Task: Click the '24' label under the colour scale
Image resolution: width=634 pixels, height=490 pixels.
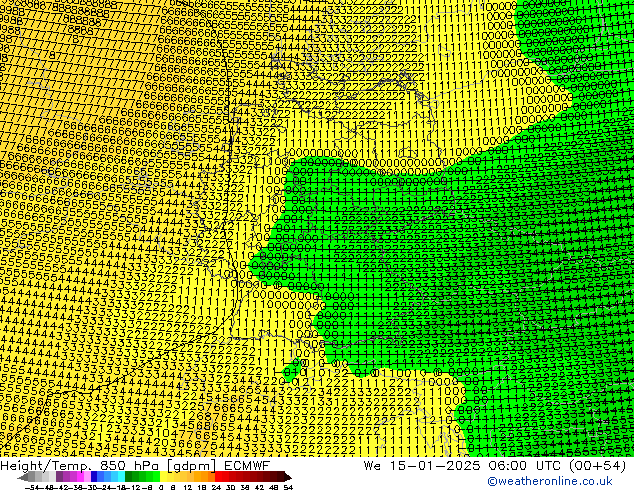Action: pyautogui.click(x=216, y=488)
